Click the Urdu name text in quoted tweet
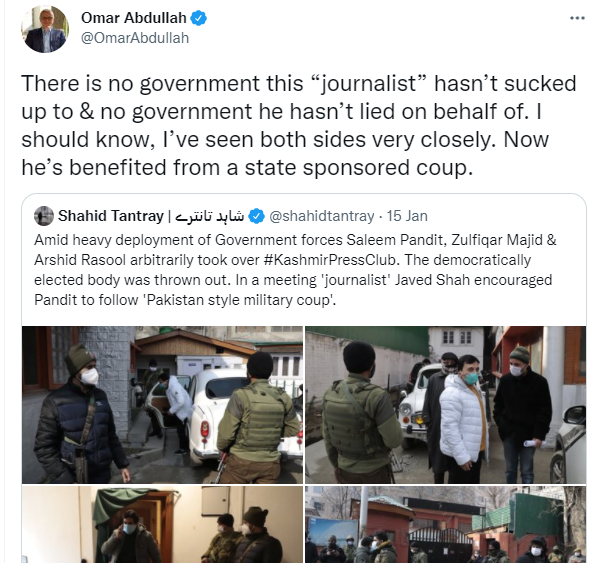The image size is (600, 563). coord(209,216)
